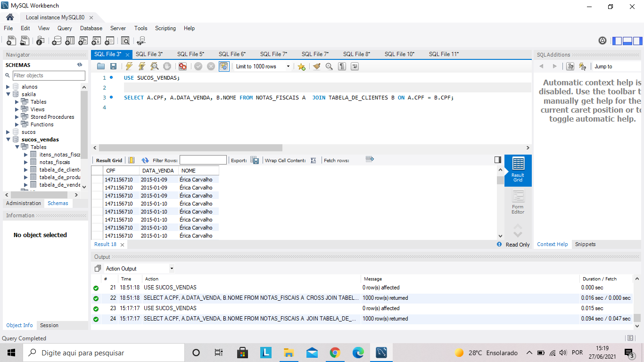Save script with floppy disk icon
Screen dimensions: 644x362
[x=113, y=66]
